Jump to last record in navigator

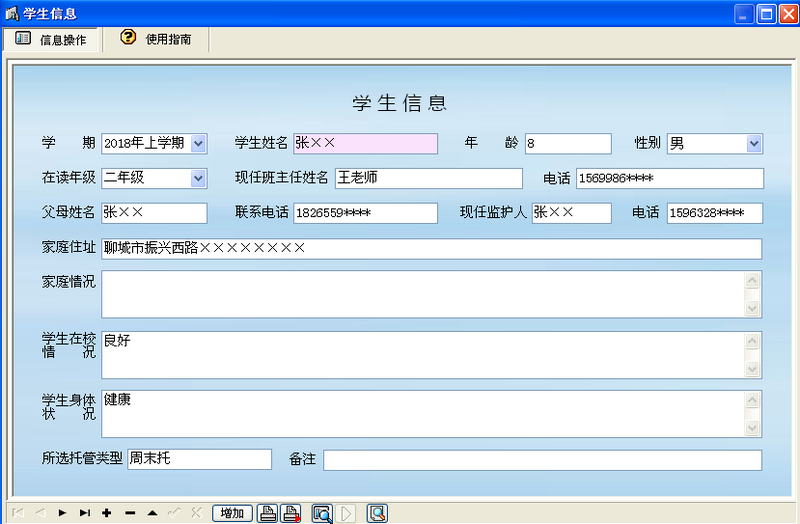[85, 513]
